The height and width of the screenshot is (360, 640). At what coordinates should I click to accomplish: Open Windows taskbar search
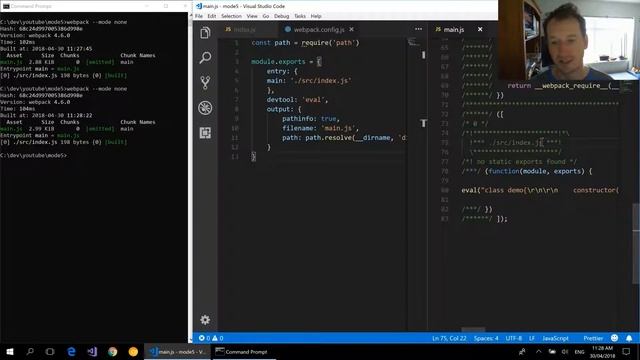(30, 351)
